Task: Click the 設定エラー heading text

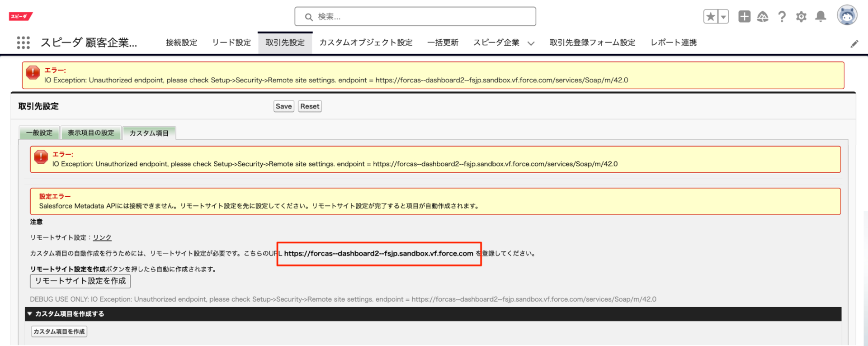Action: [x=55, y=196]
